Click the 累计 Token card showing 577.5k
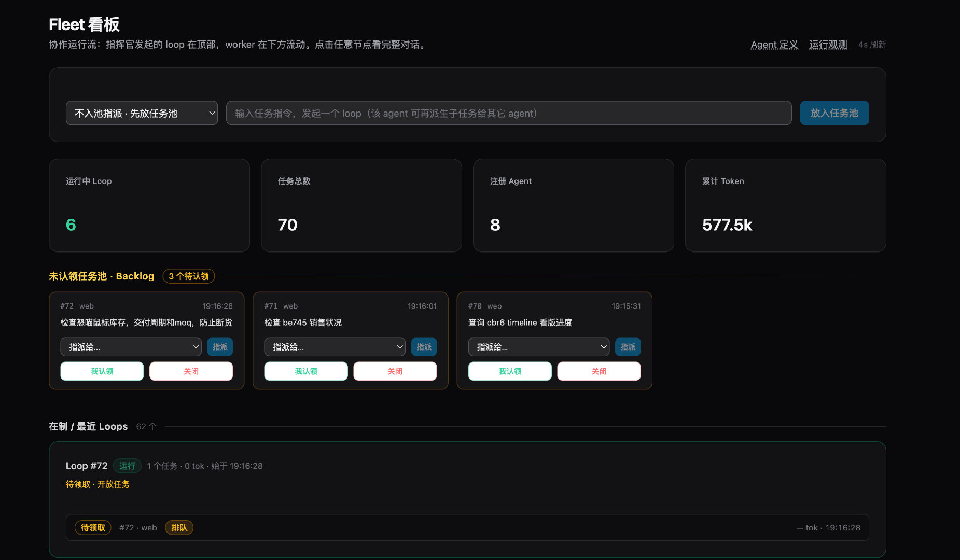 [786, 205]
